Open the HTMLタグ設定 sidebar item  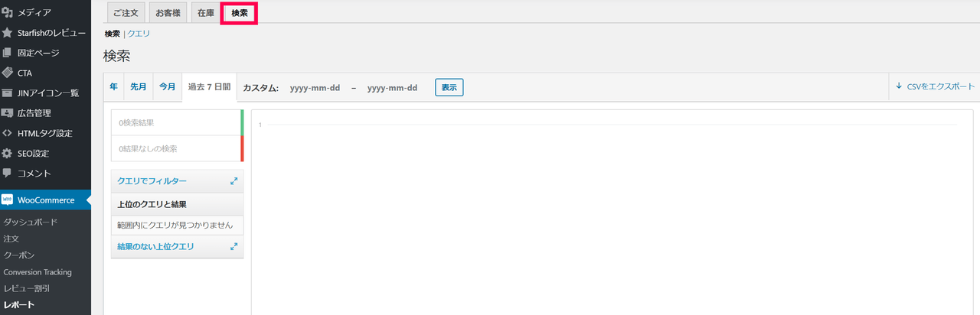coord(45,133)
